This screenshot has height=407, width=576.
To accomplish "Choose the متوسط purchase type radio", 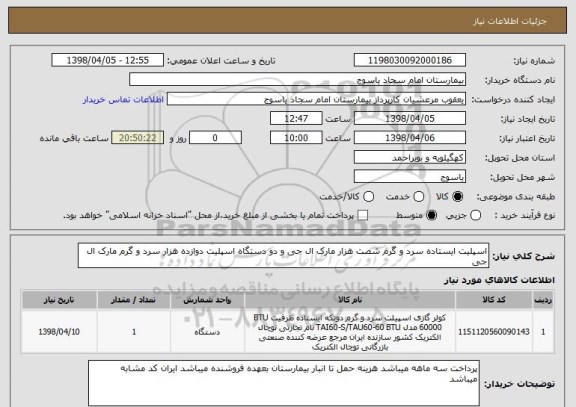I will coord(431,216).
